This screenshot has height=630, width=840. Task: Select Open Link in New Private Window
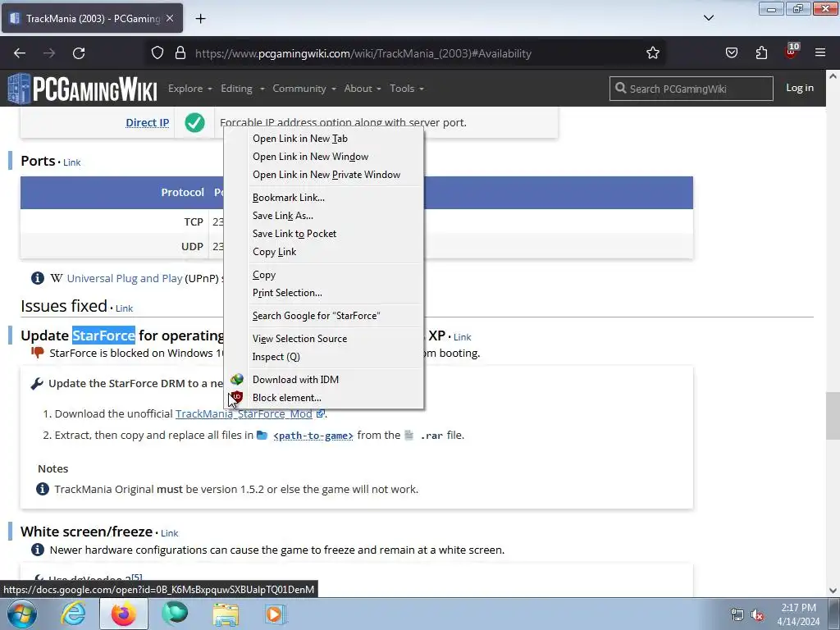(x=323, y=175)
